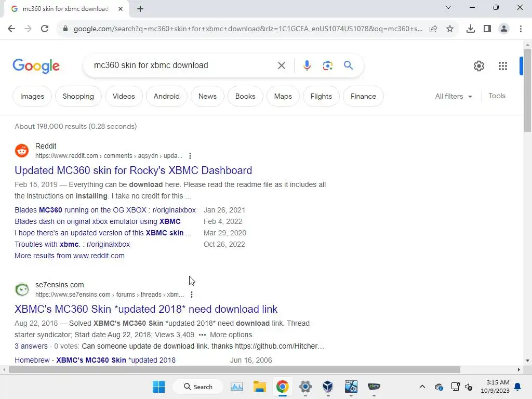Image resolution: width=532 pixels, height=399 pixels.
Task: Go back with the browser back arrow
Action: click(11, 29)
